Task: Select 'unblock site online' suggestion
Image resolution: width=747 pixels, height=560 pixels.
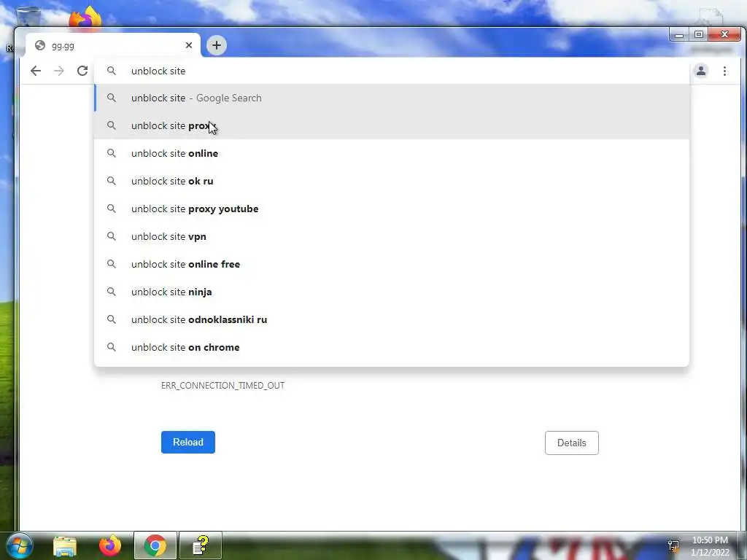Action: pos(392,153)
